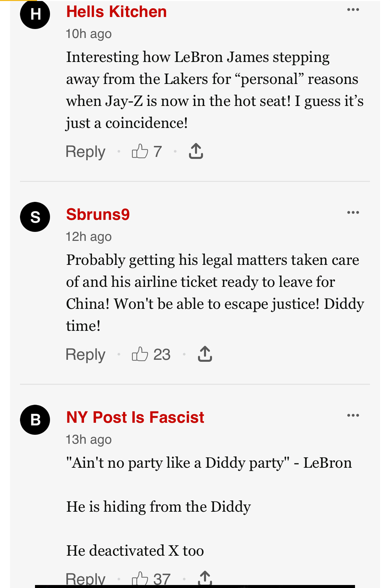Like the Sbruns9 comment

[x=140, y=354]
